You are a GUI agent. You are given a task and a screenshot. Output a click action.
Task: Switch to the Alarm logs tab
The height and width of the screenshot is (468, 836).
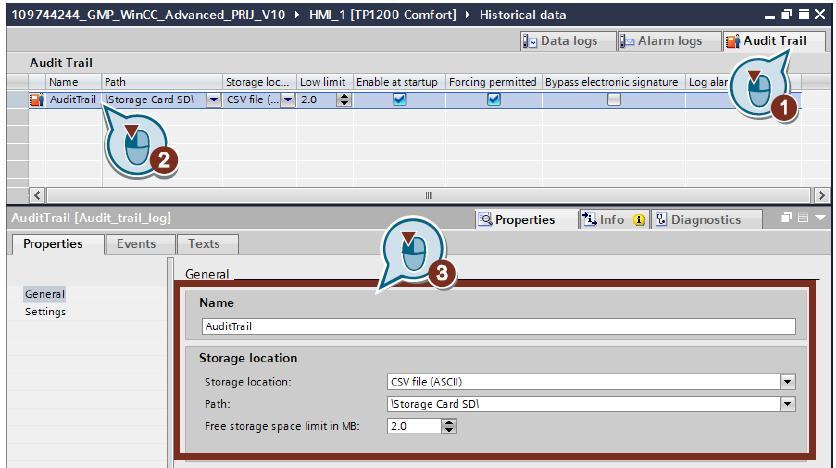pyautogui.click(x=669, y=41)
